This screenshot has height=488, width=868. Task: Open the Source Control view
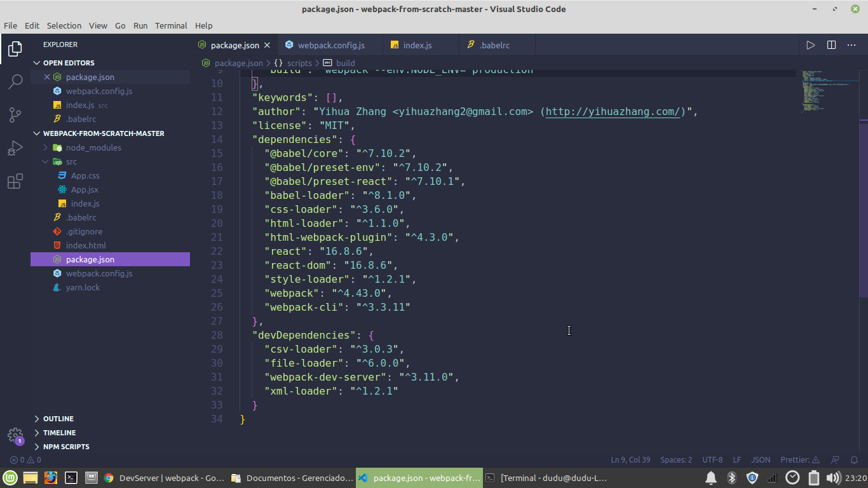pyautogui.click(x=15, y=115)
